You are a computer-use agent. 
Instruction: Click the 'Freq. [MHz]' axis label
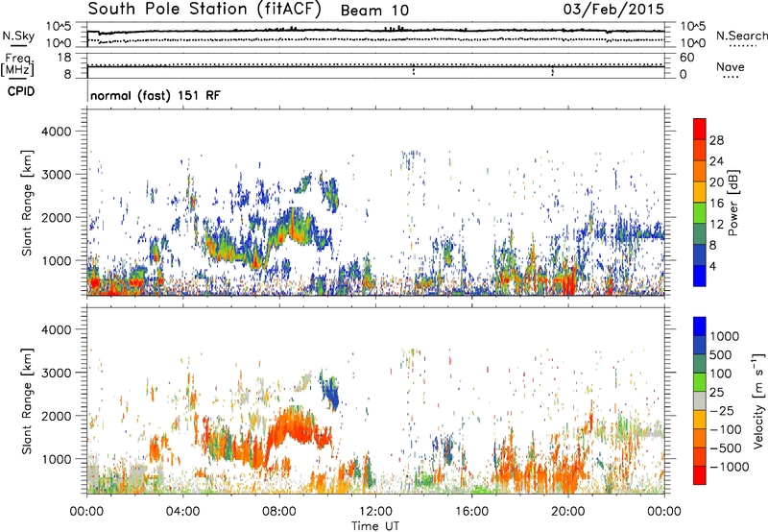pos(17,65)
